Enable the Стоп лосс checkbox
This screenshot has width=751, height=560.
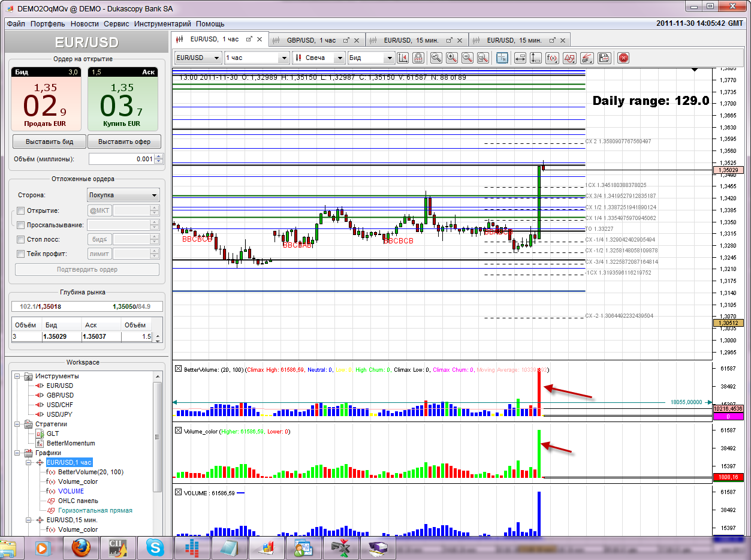(21, 239)
